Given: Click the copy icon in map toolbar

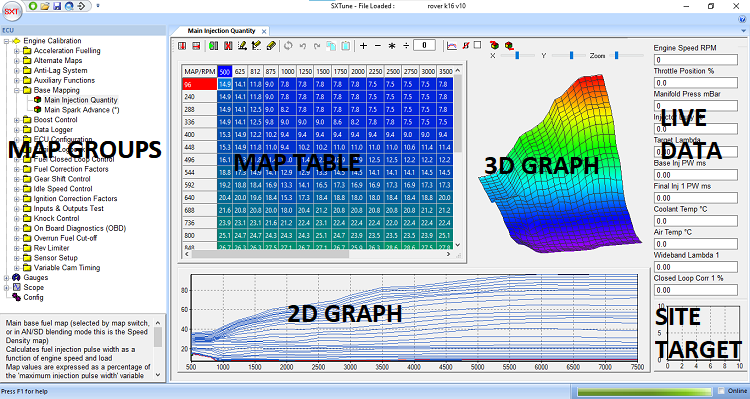Looking at the screenshot, I should click(x=331, y=46).
